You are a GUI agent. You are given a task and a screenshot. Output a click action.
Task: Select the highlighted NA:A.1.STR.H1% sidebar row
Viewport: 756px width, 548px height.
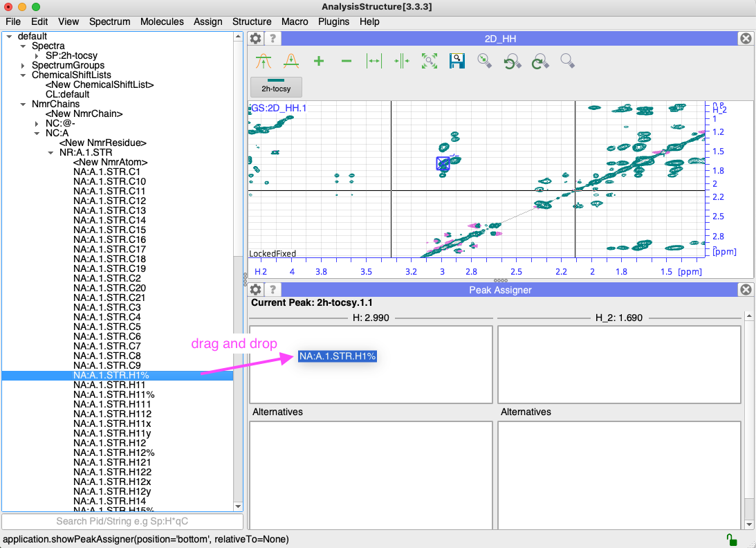(117, 375)
